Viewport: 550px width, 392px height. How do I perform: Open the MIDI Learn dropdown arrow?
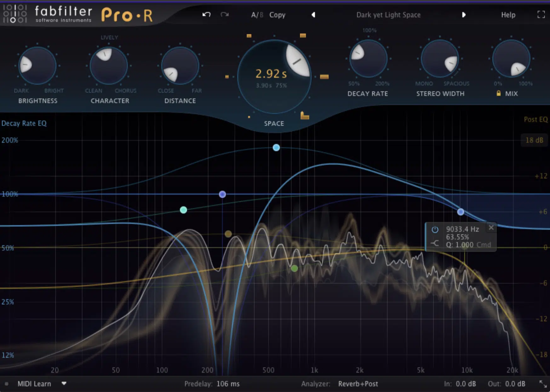[64, 383]
